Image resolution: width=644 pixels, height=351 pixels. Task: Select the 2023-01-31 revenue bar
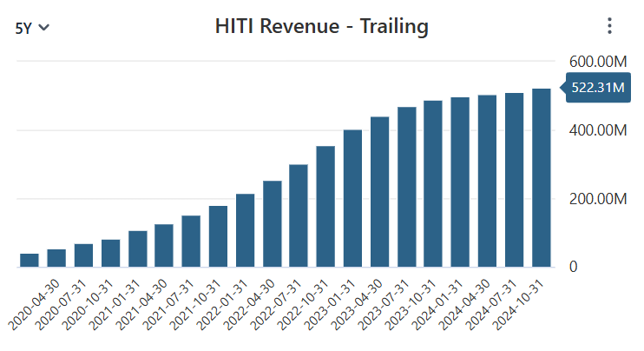point(352,198)
